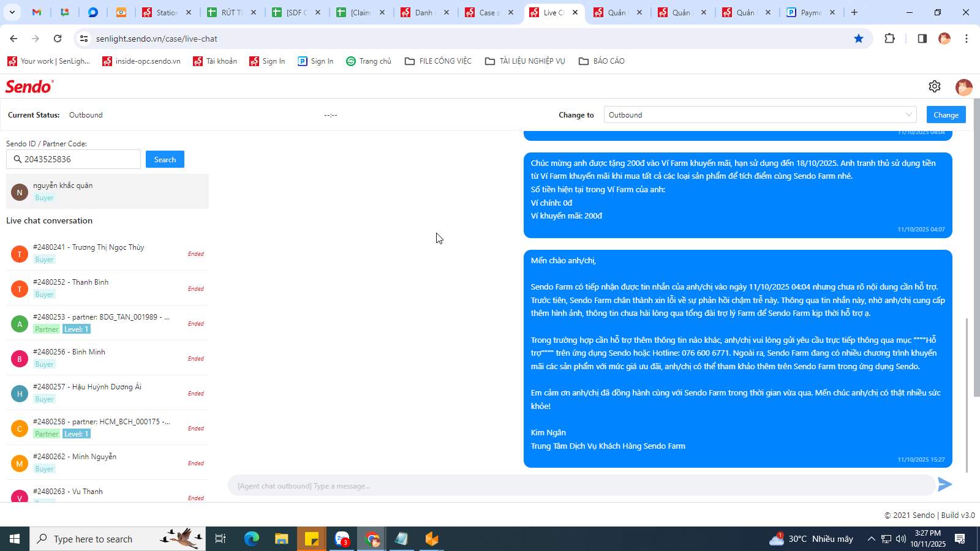Click the avatar of nguyễn khắc quân
Screen dimensions: 980x551
tap(20, 192)
